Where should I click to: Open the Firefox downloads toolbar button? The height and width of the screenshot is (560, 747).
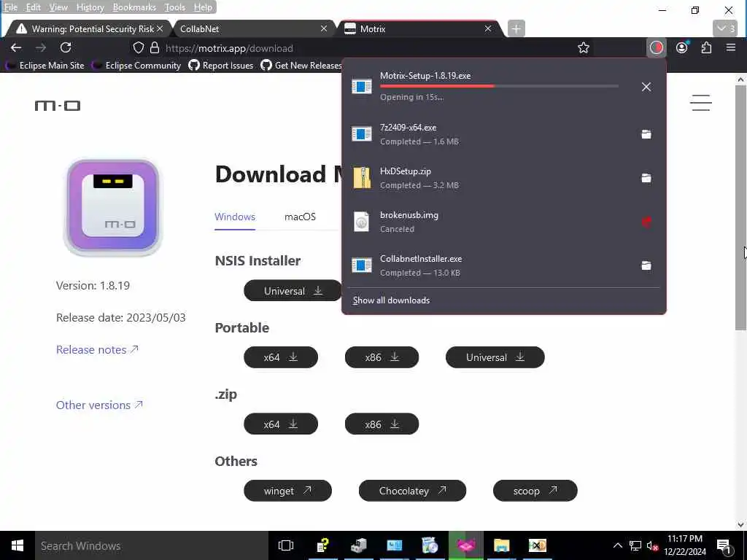pyautogui.click(x=657, y=47)
